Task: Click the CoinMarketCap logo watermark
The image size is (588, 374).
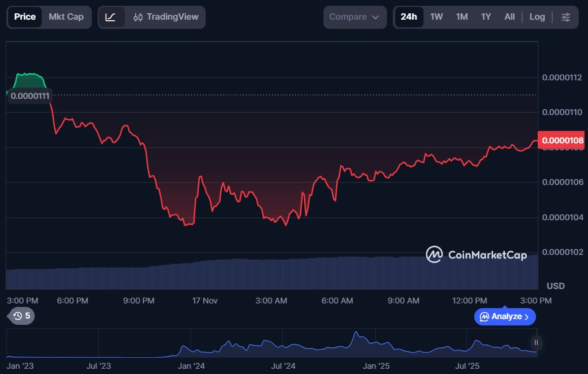Action: click(x=476, y=254)
